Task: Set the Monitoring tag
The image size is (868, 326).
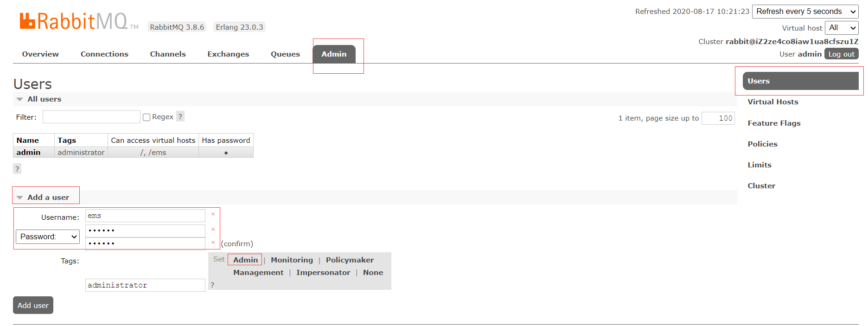Action: (x=292, y=260)
